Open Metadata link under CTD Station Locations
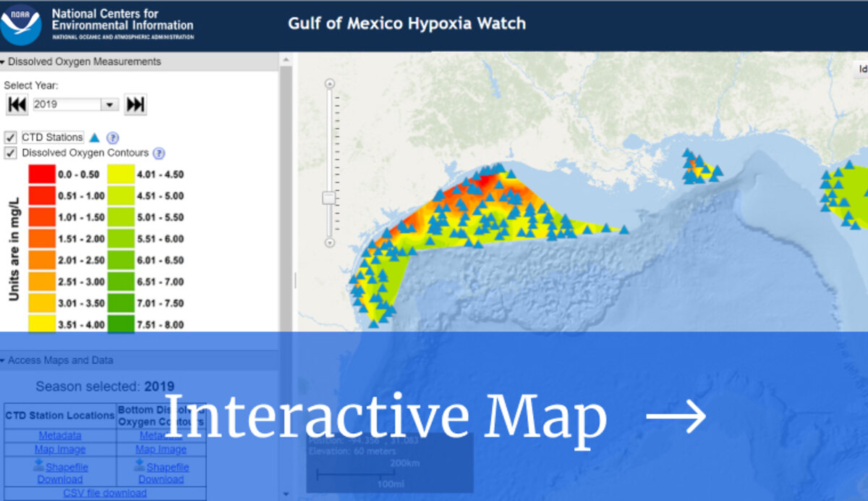This screenshot has height=501, width=868. click(60, 435)
